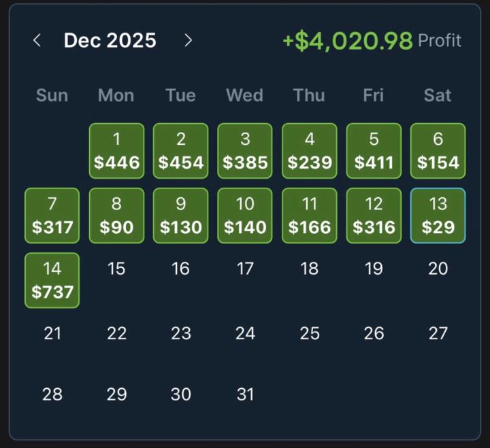Viewport: 490px width, 448px height.
Task: Select December 12 showing $316
Action: (374, 216)
